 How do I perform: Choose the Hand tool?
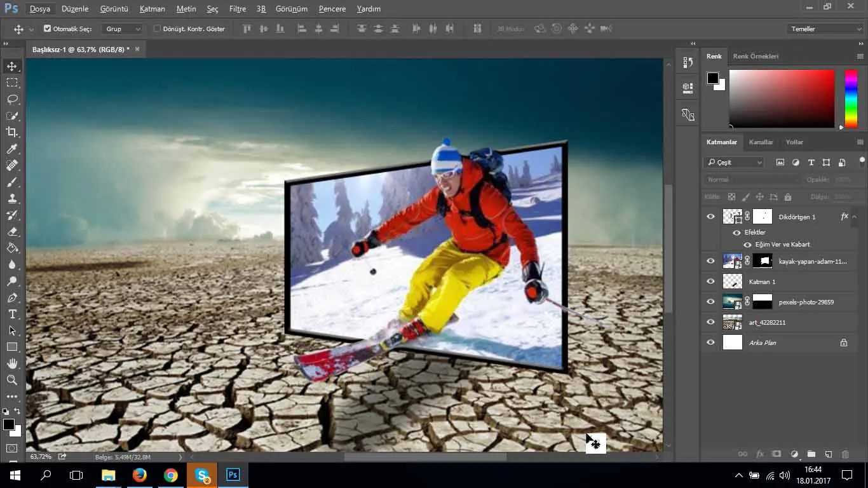pyautogui.click(x=12, y=363)
